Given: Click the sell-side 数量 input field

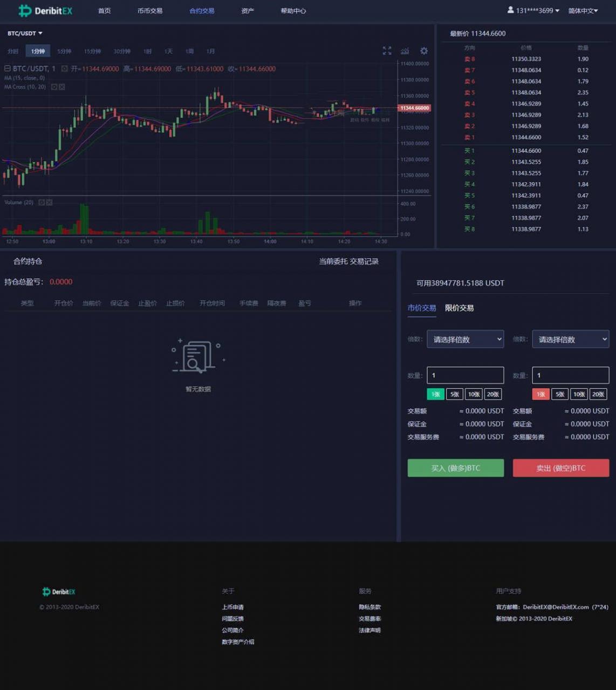Looking at the screenshot, I should point(570,375).
